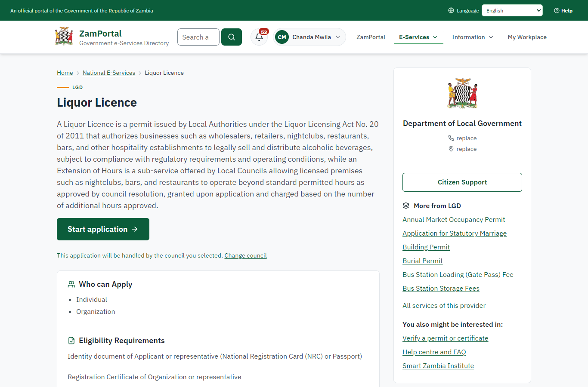Click the Organization list item

tap(96, 311)
